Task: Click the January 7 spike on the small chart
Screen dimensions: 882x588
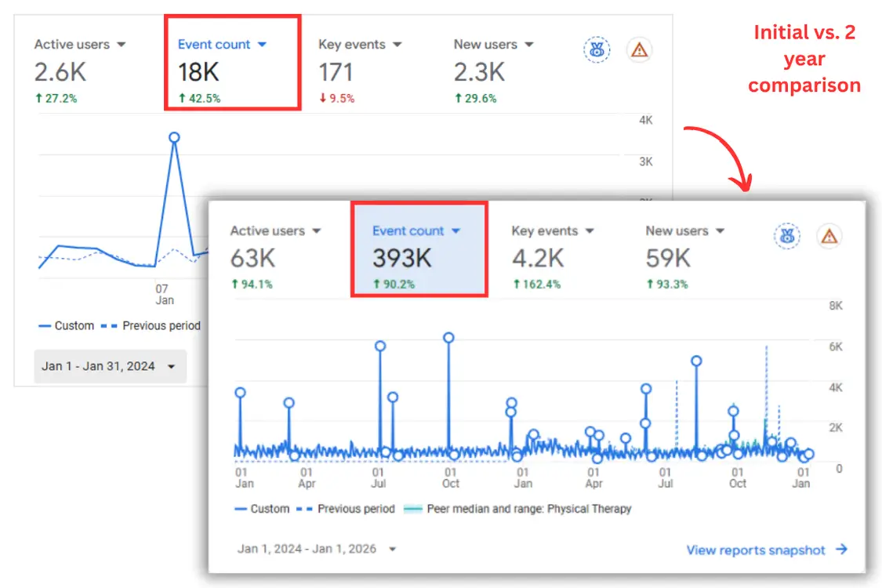Action: coord(174,137)
